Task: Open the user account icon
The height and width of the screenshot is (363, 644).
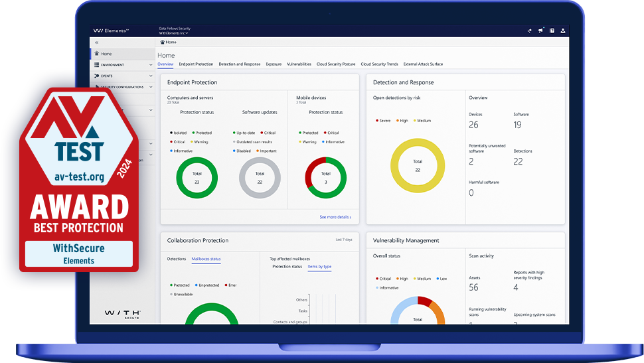Action: [x=563, y=31]
